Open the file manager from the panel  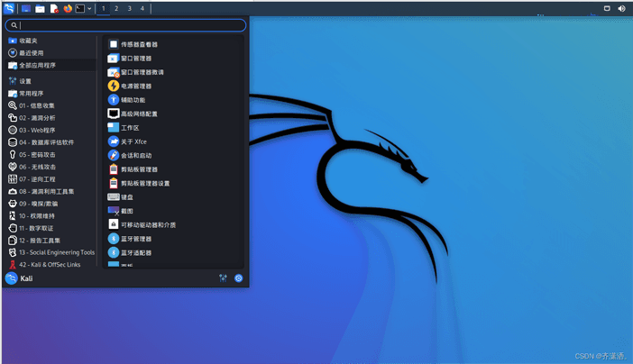[40, 8]
